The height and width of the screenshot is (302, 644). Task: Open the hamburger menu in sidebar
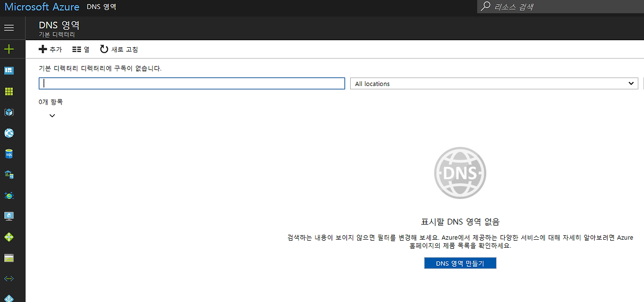[x=9, y=28]
